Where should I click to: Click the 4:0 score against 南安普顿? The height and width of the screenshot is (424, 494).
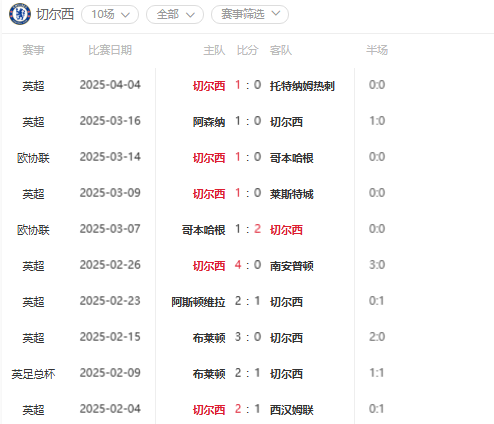(x=248, y=265)
